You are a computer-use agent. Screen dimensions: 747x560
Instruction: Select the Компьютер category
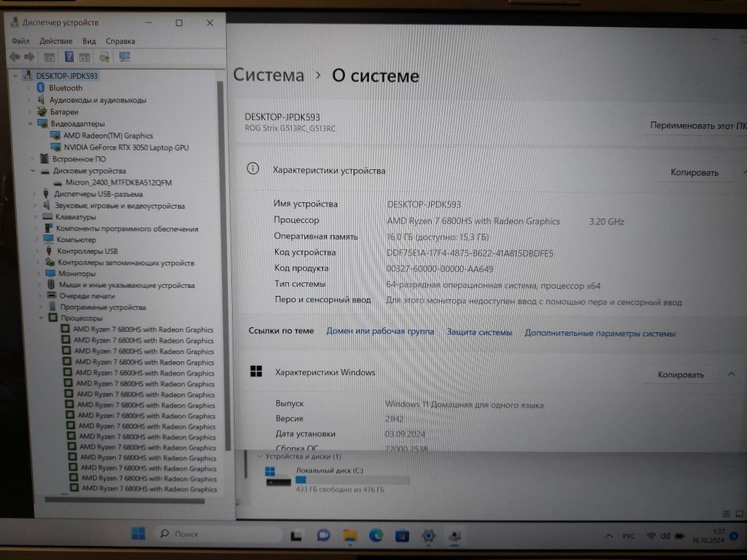click(76, 240)
